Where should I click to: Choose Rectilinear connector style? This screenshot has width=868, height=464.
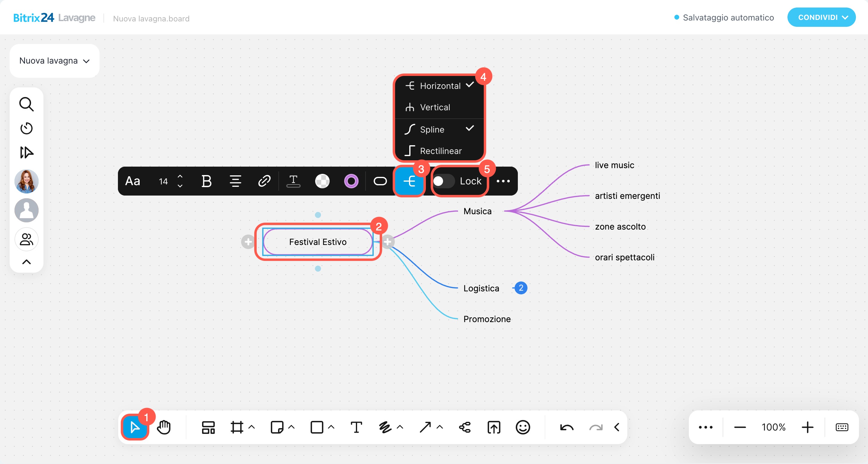tap(440, 151)
